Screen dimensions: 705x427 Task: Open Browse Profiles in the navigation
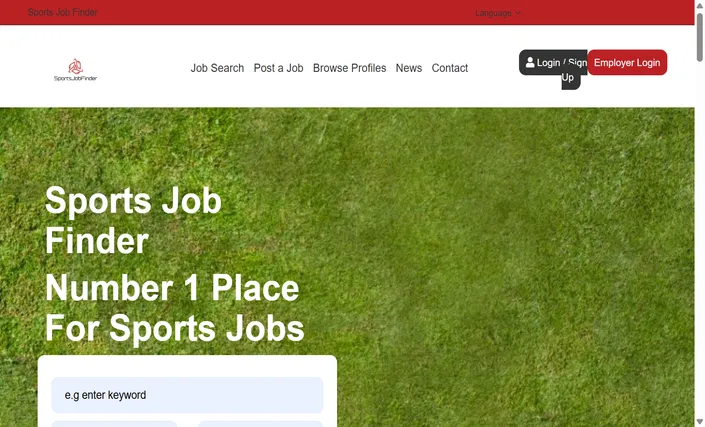[x=349, y=68]
